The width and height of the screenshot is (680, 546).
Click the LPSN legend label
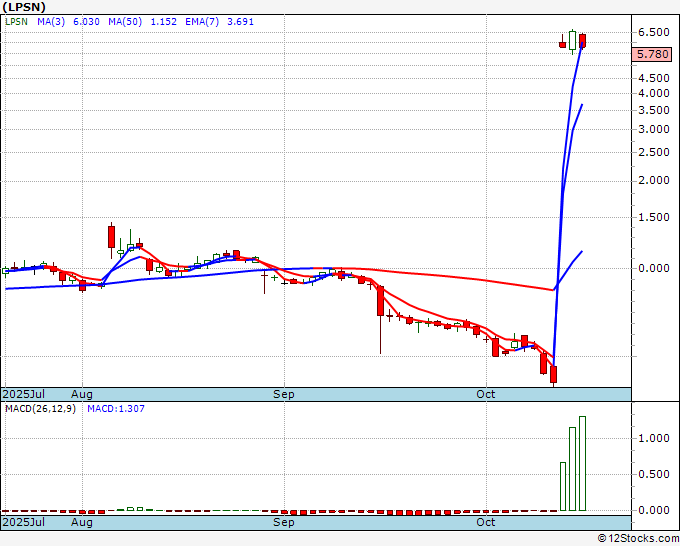[16, 22]
